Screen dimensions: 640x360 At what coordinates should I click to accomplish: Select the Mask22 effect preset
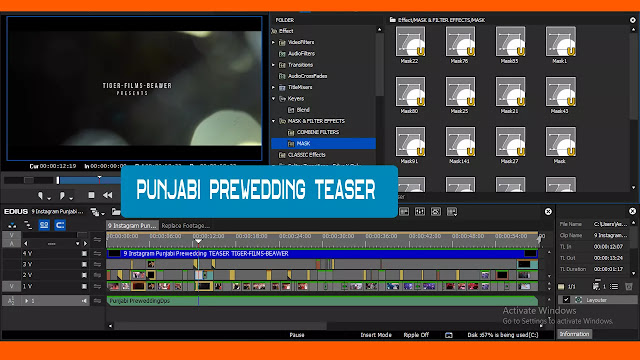click(410, 45)
